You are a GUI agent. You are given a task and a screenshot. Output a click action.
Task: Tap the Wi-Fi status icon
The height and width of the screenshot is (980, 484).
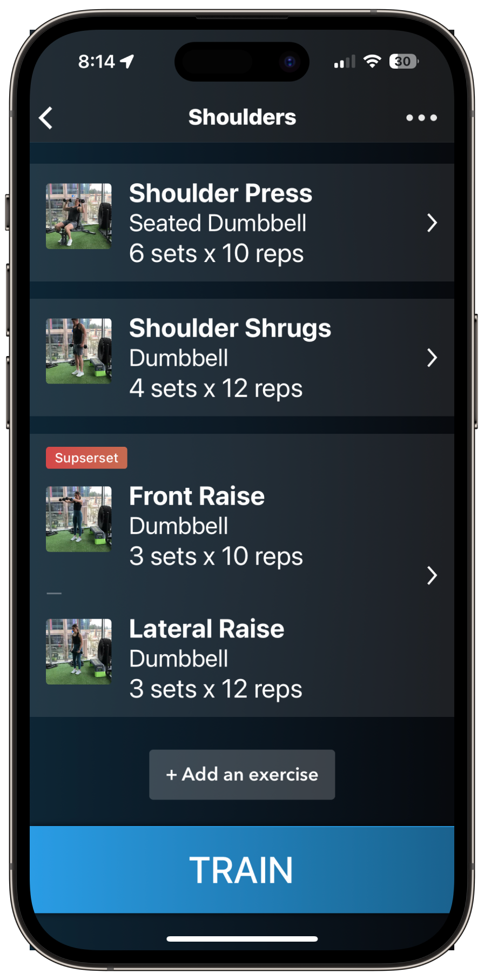click(372, 61)
